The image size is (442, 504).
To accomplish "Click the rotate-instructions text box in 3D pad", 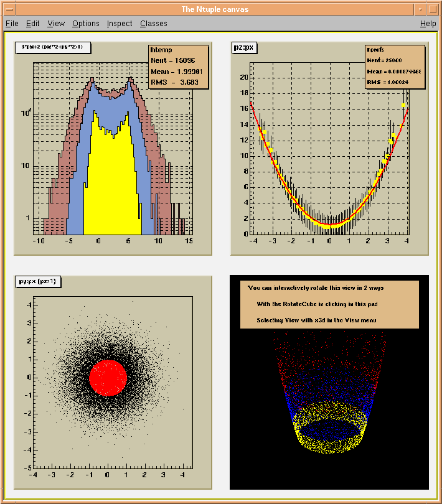I will pyautogui.click(x=329, y=305).
